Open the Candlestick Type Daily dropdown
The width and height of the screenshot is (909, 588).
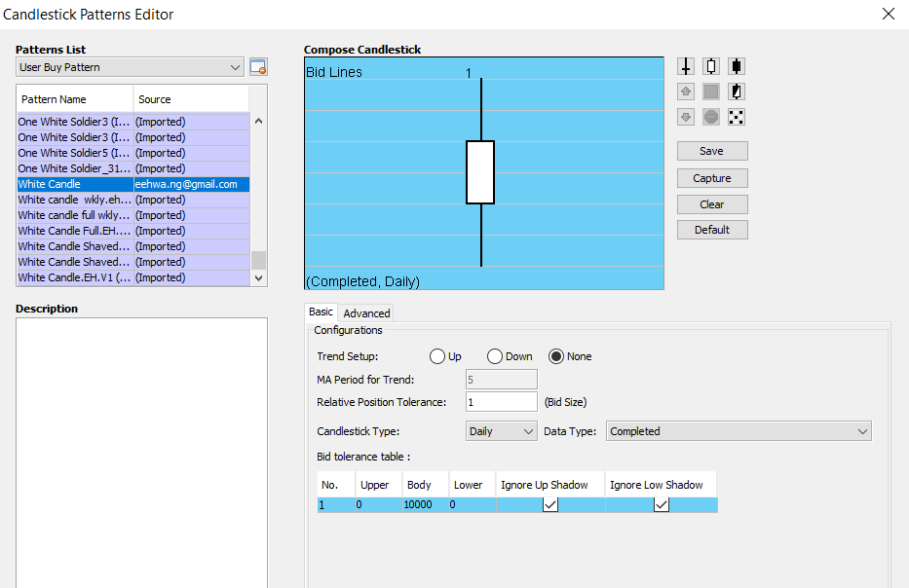coord(502,431)
